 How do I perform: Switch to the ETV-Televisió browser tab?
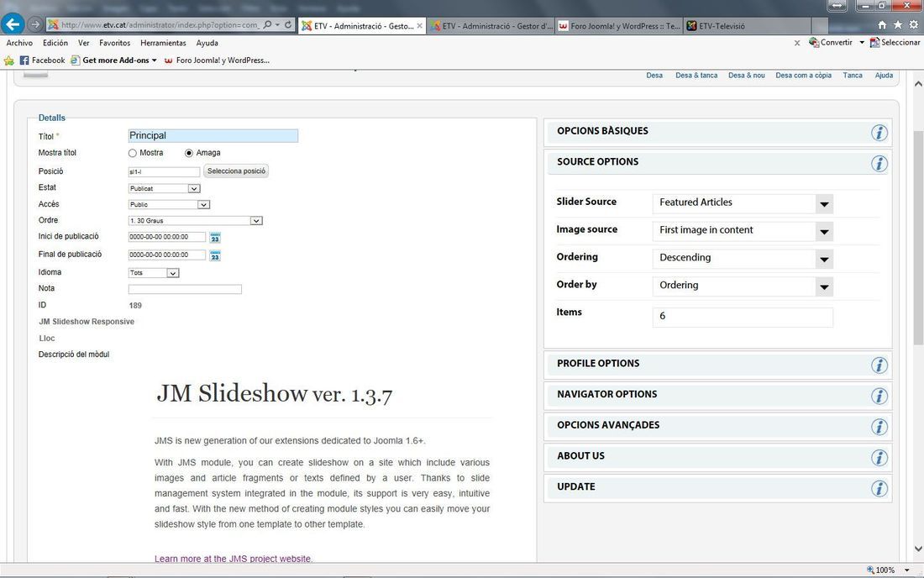(748, 26)
